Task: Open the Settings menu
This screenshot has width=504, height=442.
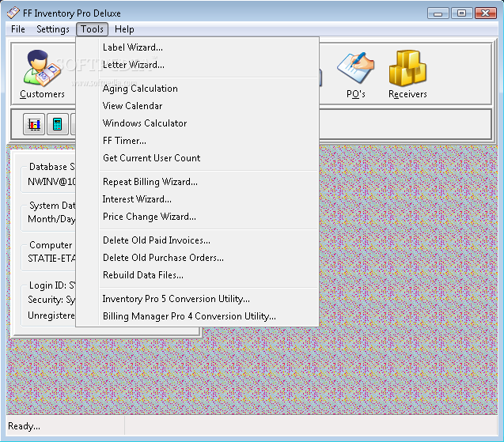Action: (x=53, y=29)
